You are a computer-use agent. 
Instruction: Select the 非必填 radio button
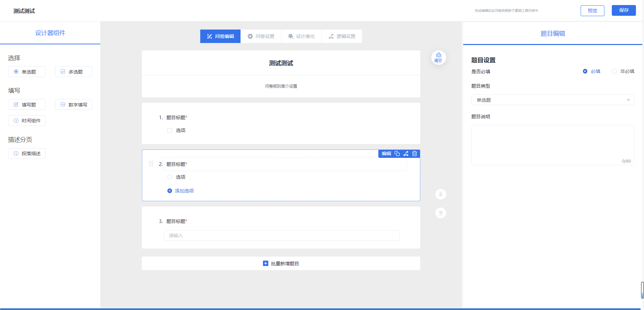point(614,71)
